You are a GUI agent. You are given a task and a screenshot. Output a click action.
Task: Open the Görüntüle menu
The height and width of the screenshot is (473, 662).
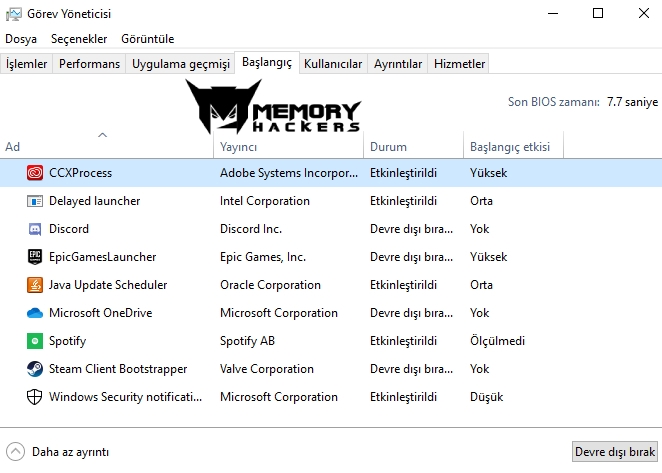coord(147,39)
